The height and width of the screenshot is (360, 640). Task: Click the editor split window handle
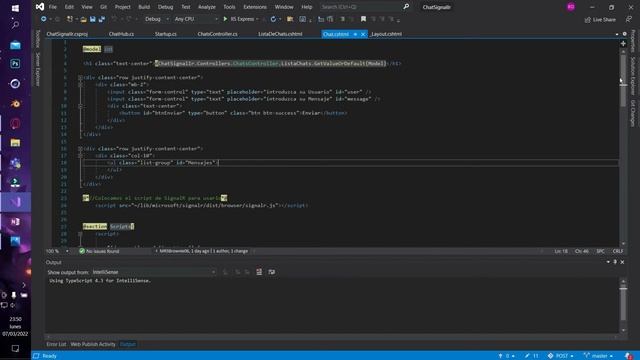(623, 43)
